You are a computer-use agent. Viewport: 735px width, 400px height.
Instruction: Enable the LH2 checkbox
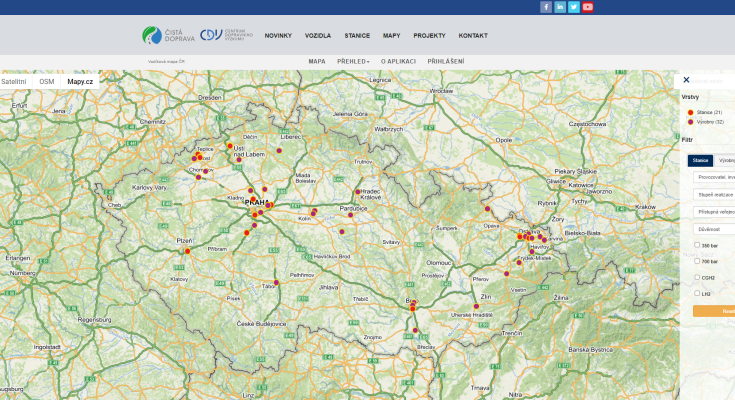click(697, 293)
